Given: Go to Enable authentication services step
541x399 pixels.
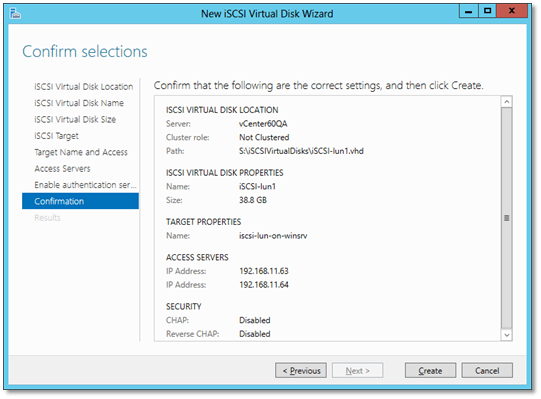Looking at the screenshot, I should (86, 185).
